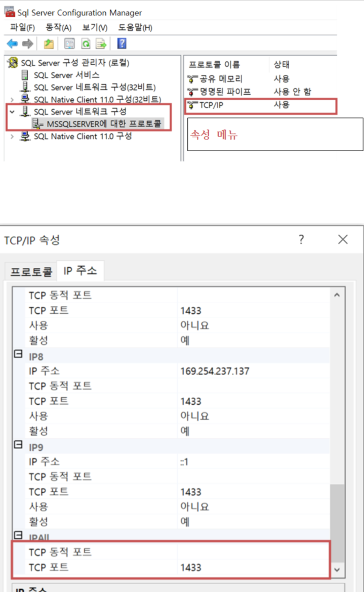364x592 pixels.
Task: Select the TCP/IP protocol row
Action: (260, 105)
